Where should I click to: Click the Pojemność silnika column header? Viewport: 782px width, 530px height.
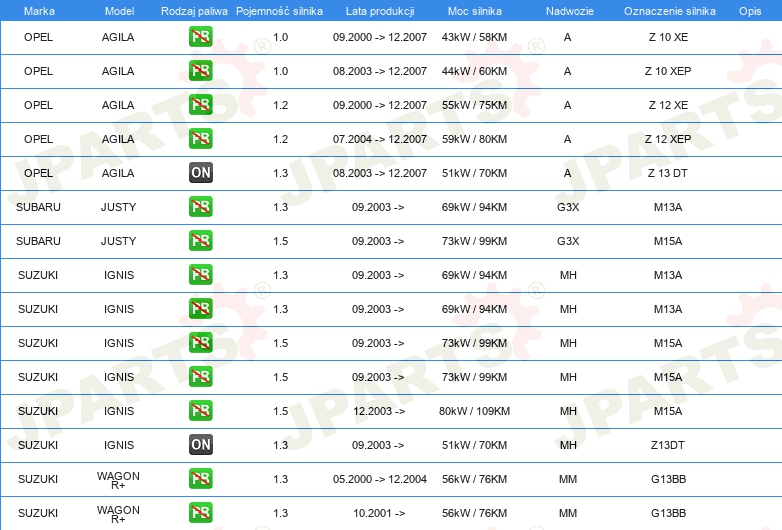[279, 11]
